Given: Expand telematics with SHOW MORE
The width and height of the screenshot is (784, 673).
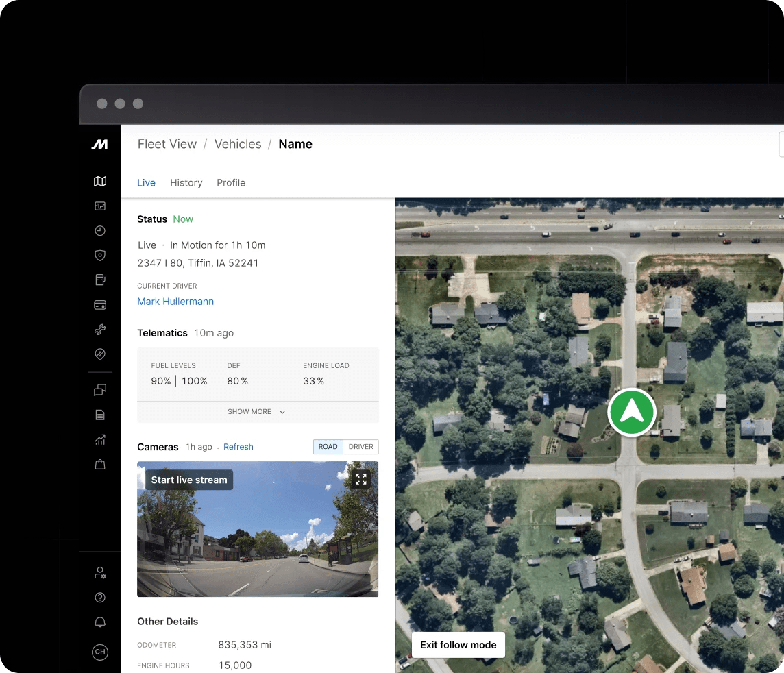Looking at the screenshot, I should point(257,412).
